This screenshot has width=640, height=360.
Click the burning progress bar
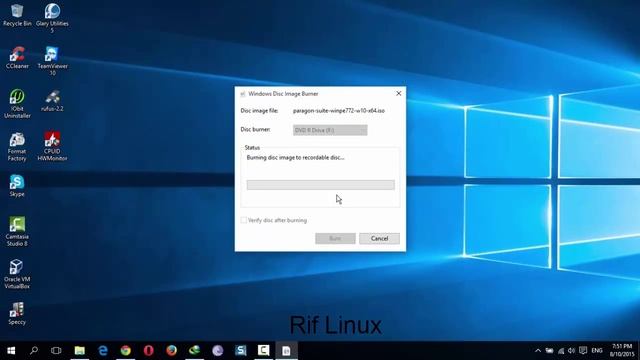click(x=320, y=185)
